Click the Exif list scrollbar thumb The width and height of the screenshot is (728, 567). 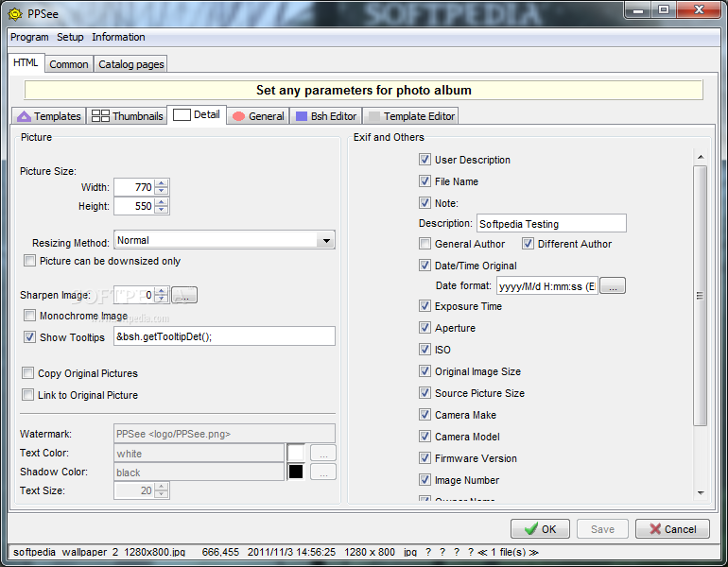(x=701, y=296)
